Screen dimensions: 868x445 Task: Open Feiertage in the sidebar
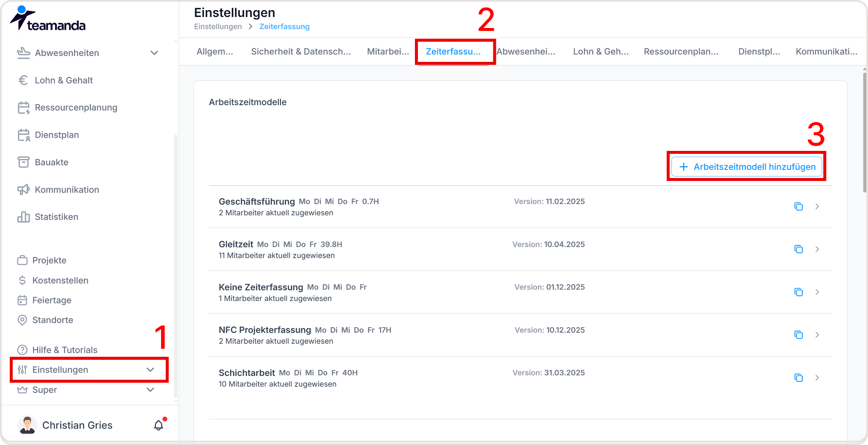(52, 300)
